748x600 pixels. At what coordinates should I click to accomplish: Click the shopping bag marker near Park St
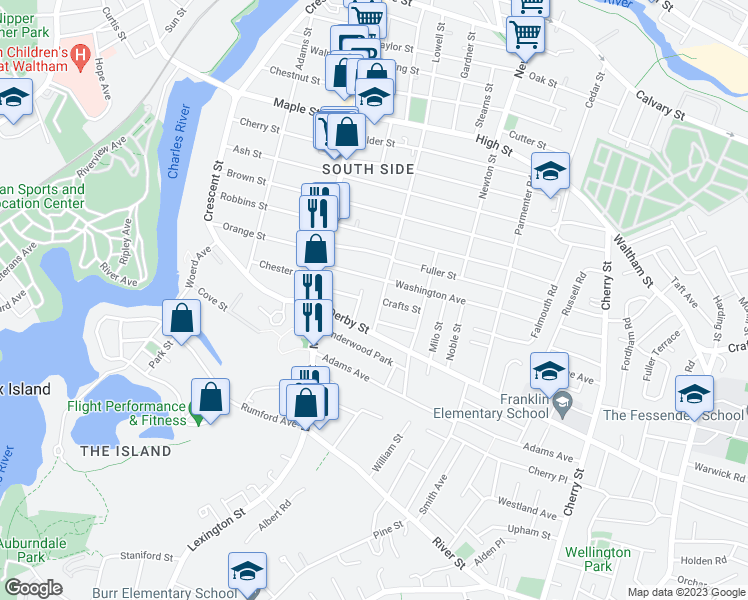click(x=181, y=320)
